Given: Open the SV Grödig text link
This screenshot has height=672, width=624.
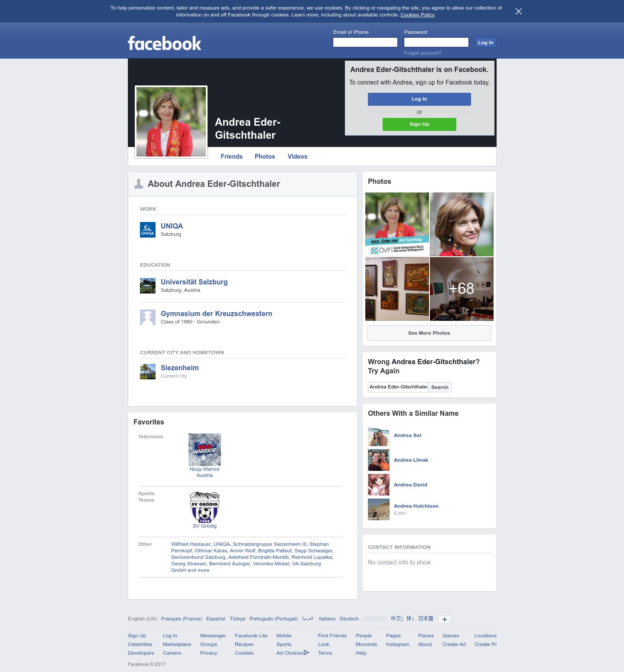Looking at the screenshot, I should pos(205,526).
